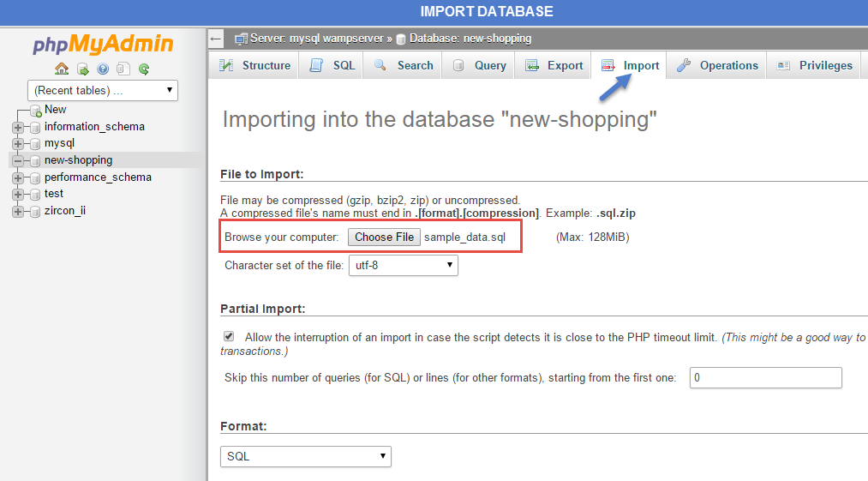
Task: Switch to the Operations tab
Action: [717, 65]
